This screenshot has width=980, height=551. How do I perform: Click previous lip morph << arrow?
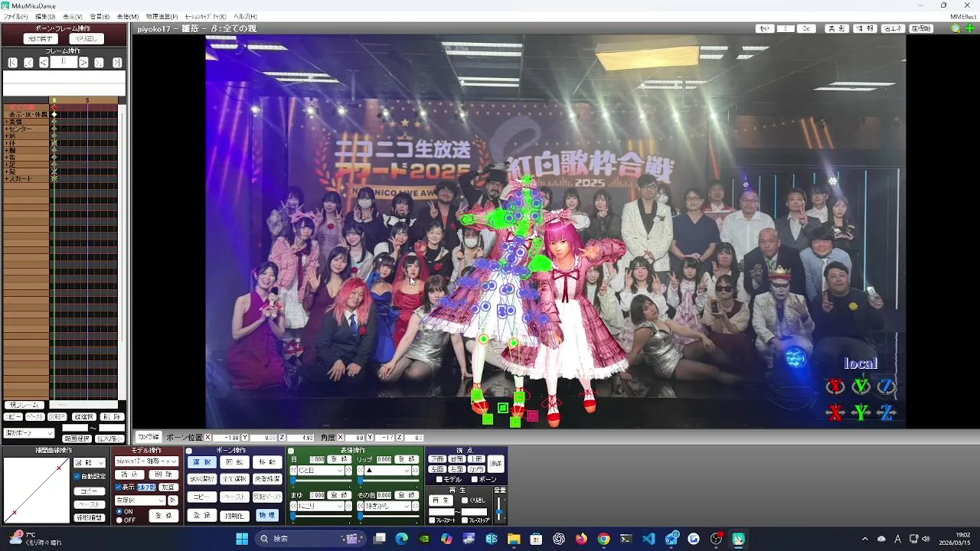point(361,470)
